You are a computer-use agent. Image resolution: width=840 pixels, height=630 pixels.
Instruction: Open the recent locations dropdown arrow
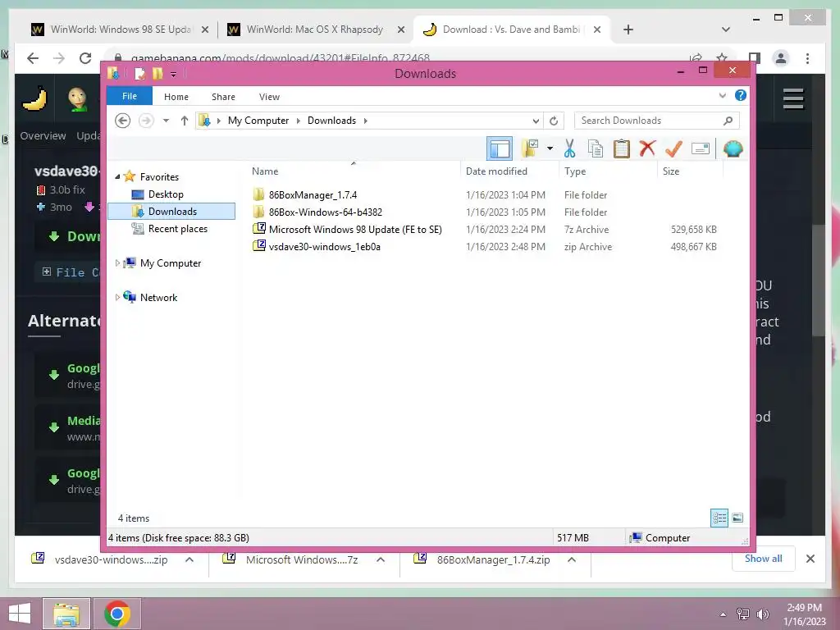(x=166, y=121)
